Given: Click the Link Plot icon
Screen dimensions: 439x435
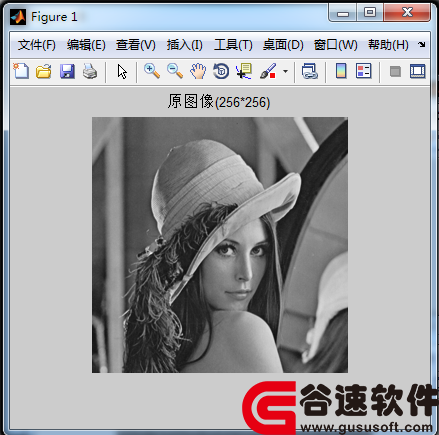Looking at the screenshot, I should pos(310,71).
